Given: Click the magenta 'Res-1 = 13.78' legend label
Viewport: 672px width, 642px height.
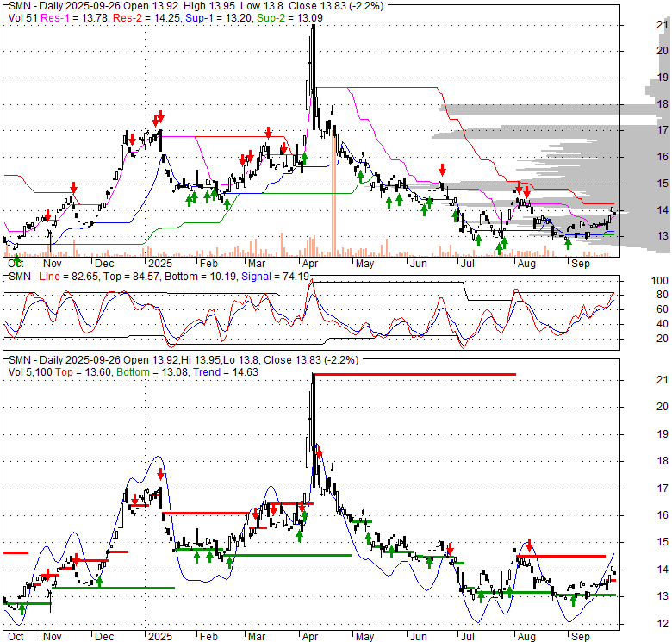Looking at the screenshot, I should coord(75,18).
